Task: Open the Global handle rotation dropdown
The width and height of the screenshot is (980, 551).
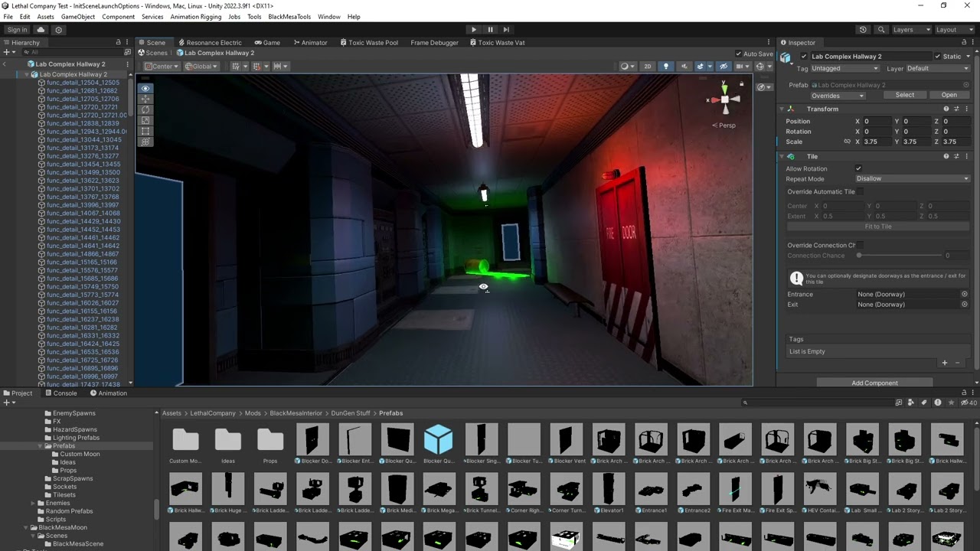Action: (x=201, y=67)
